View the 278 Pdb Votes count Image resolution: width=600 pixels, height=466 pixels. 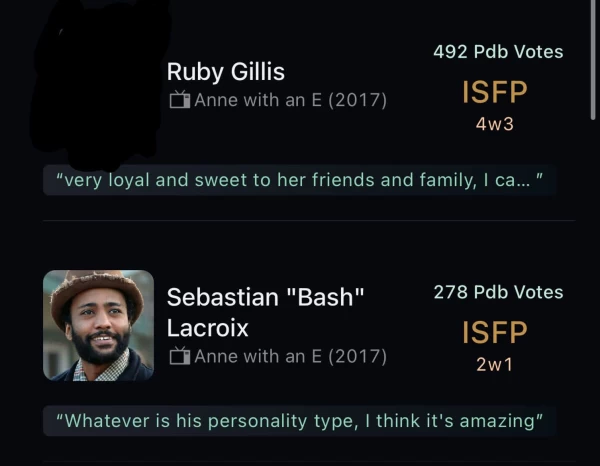click(x=498, y=292)
